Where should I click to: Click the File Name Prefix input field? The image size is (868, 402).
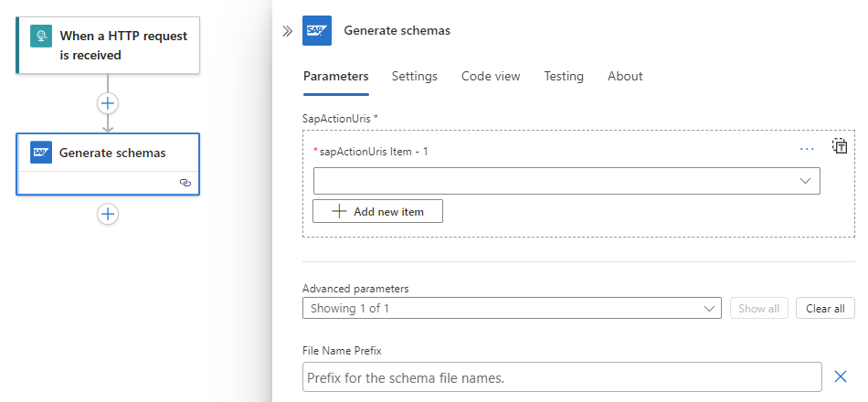562,377
